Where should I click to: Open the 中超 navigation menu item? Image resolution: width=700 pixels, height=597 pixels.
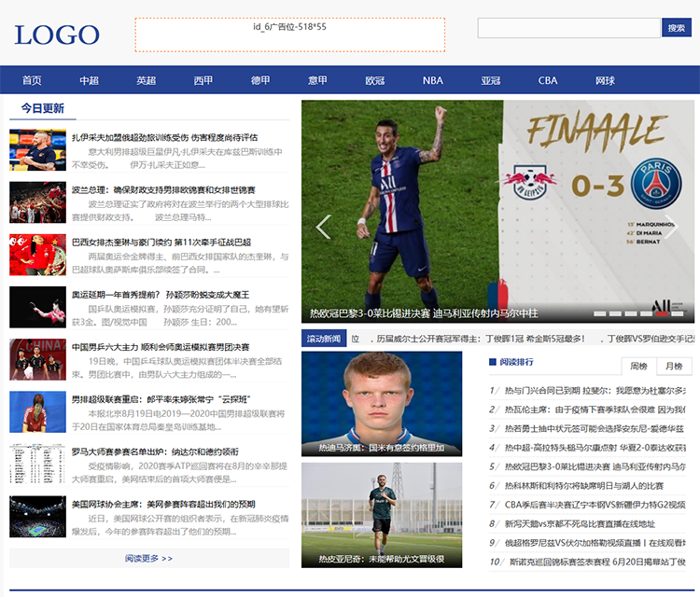tap(89, 80)
